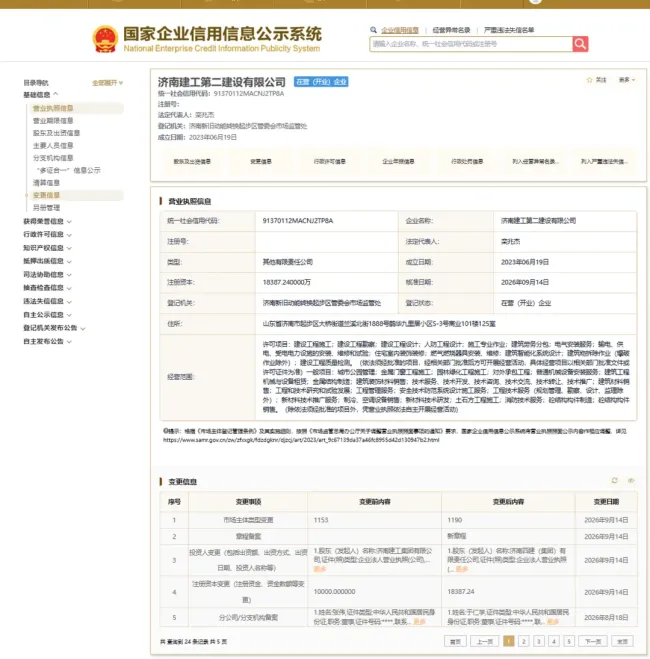
Task: Click the company search input field
Action: coord(471,44)
